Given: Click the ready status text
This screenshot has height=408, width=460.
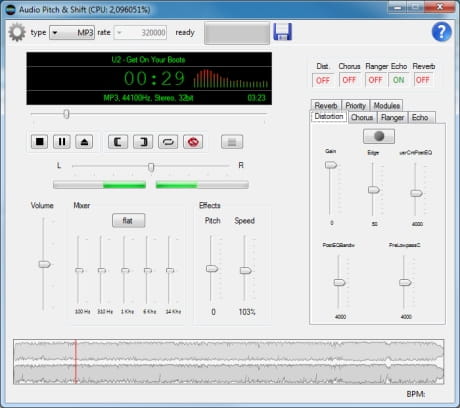Looking at the screenshot, I should point(185,33).
